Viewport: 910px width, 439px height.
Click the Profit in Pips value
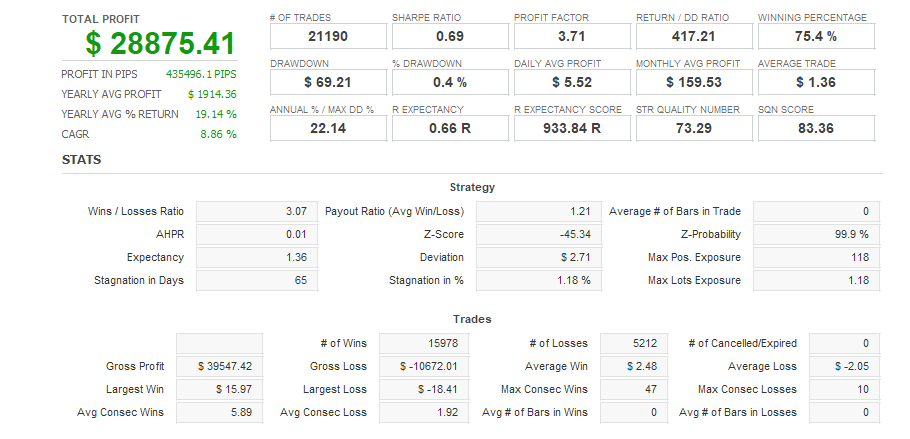[x=201, y=74]
